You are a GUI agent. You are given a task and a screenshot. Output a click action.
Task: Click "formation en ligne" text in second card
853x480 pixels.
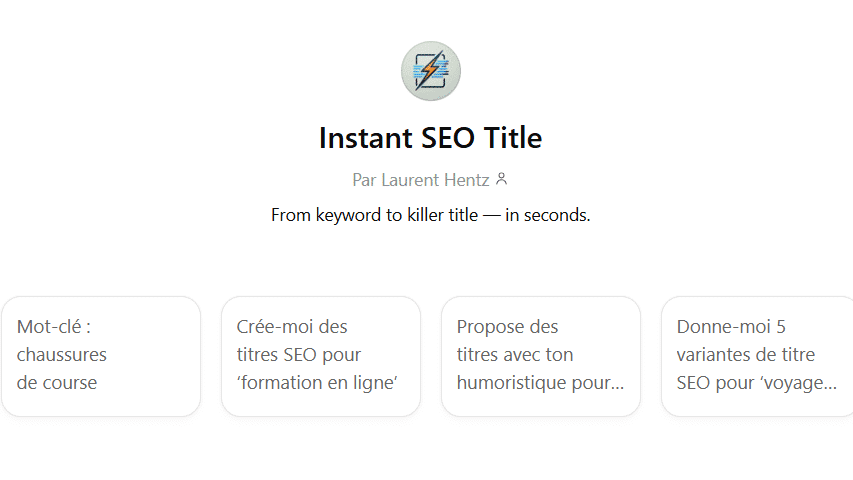[319, 383]
